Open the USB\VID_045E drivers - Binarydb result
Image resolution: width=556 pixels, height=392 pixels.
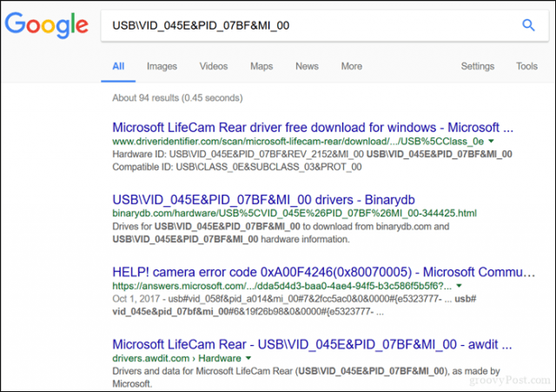263,200
